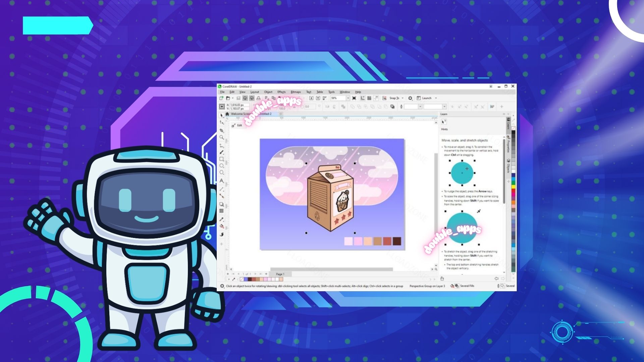Image resolution: width=644 pixels, height=362 pixels.
Task: Click the New document icon
Action: tap(221, 98)
